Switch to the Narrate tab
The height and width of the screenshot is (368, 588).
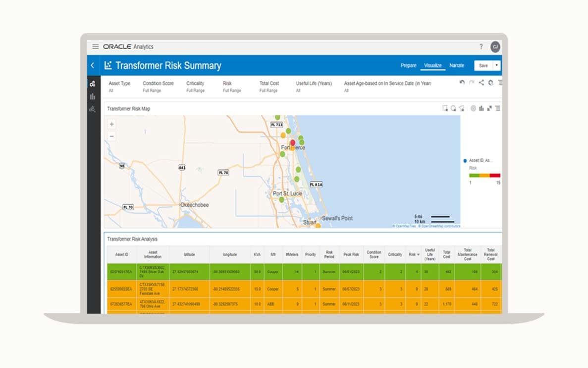[456, 65]
